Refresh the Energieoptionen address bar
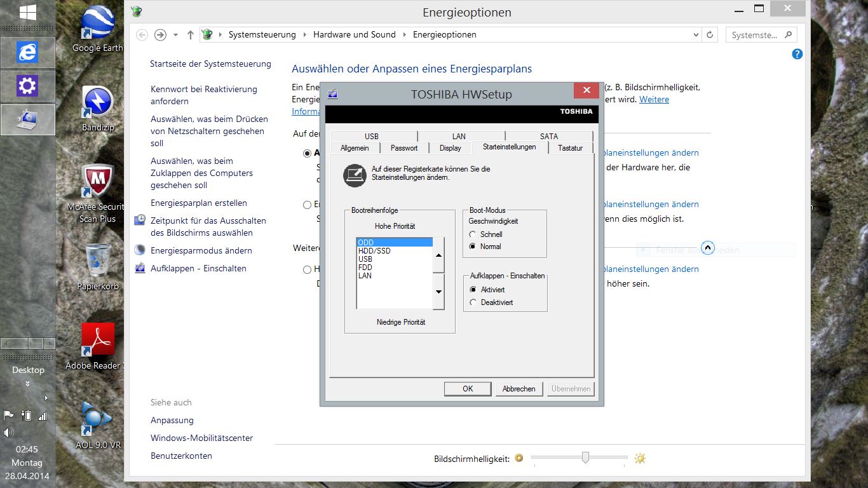Screen dimensions: 868x488 point(710,35)
